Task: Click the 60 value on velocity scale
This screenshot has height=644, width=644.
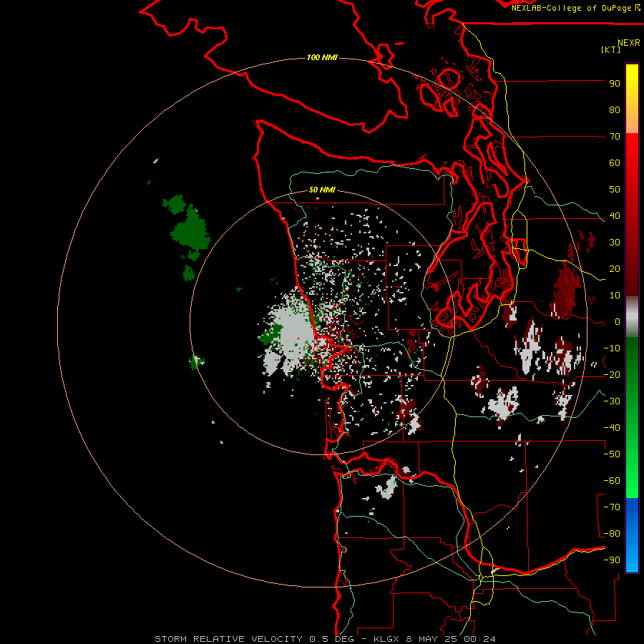Action: click(x=615, y=163)
